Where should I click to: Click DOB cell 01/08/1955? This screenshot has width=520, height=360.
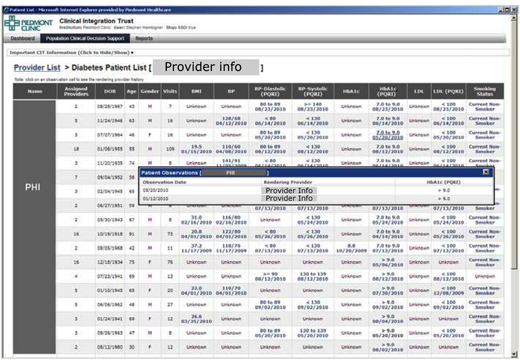[x=110, y=149]
